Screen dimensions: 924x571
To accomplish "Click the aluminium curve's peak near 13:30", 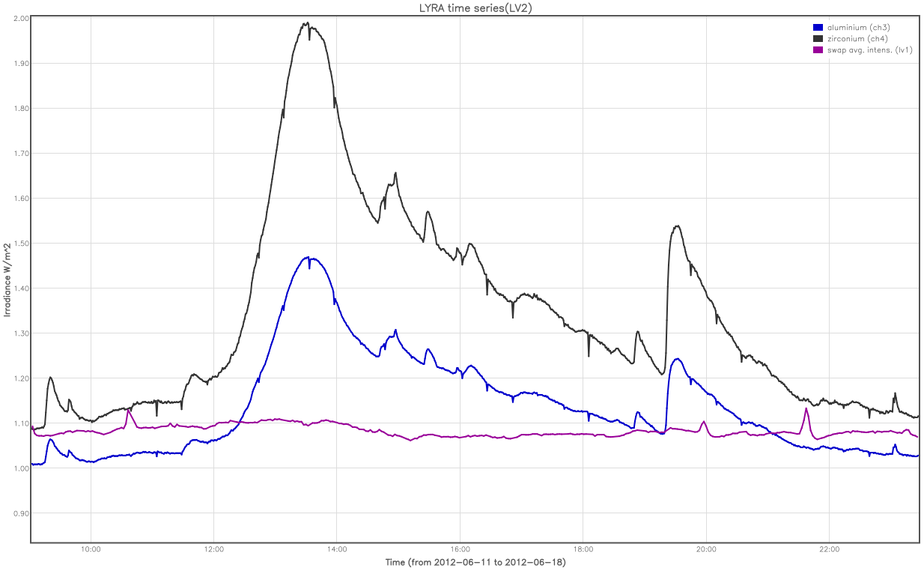I will (x=308, y=258).
